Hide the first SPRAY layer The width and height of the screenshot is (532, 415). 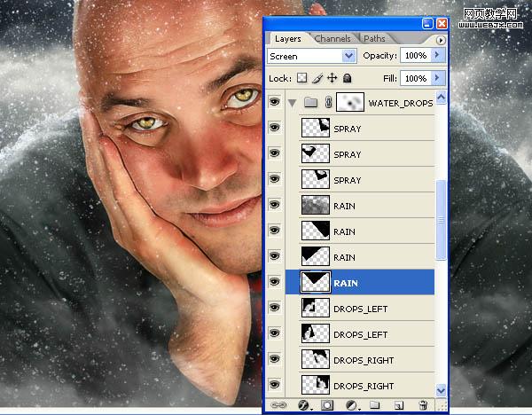pos(275,127)
